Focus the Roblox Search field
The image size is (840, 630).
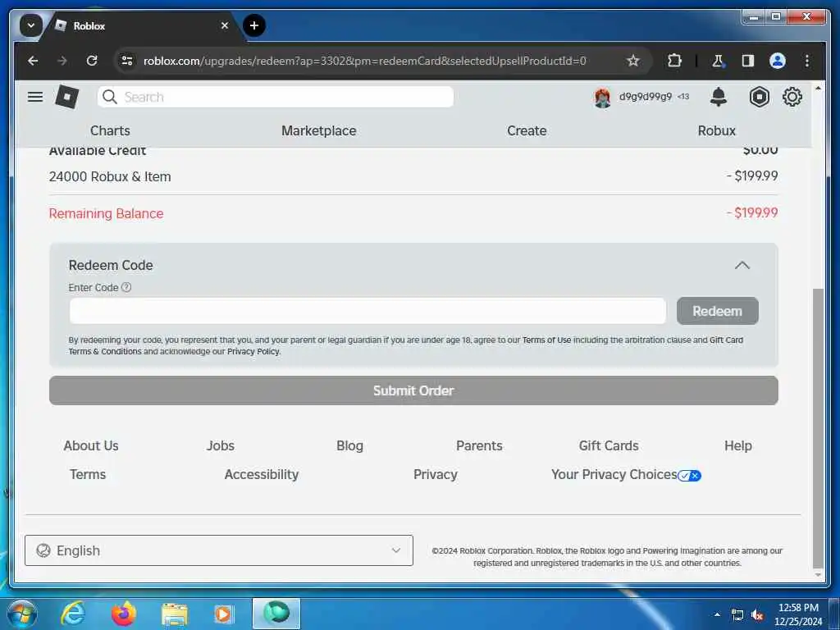point(276,97)
